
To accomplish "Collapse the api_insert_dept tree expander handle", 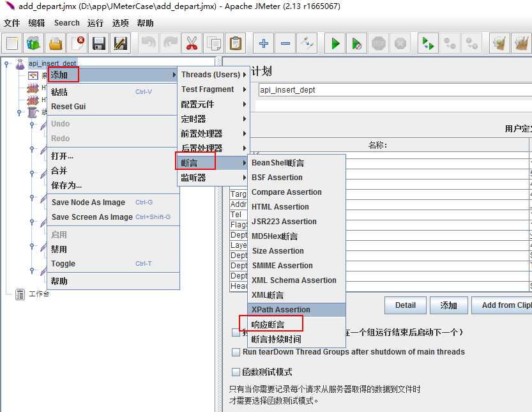I will coord(6,63).
